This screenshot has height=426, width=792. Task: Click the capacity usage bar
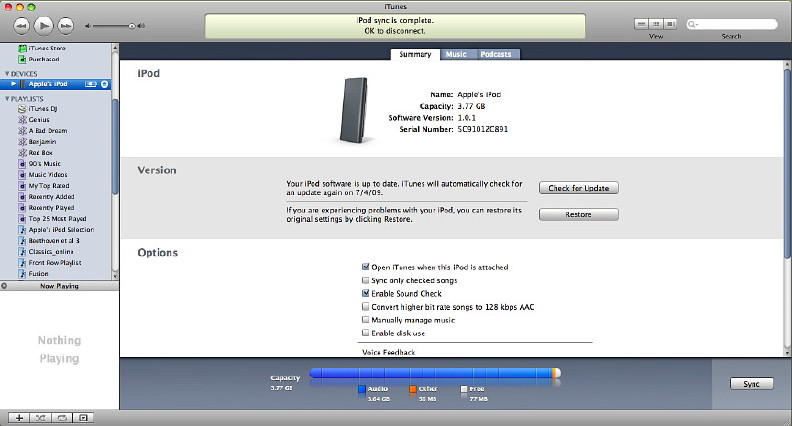pos(435,373)
